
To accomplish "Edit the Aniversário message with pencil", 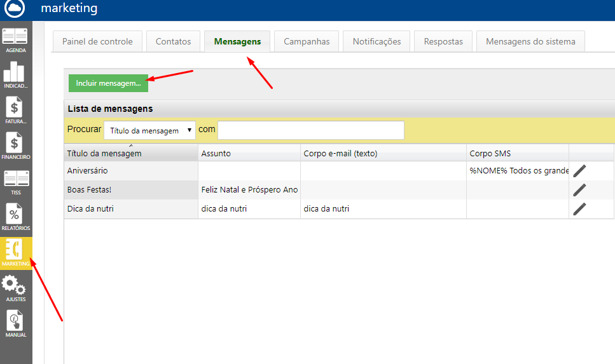I will 579,171.
